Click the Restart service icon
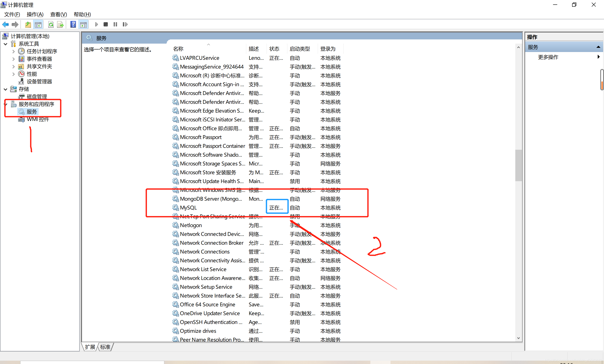 coord(125,24)
